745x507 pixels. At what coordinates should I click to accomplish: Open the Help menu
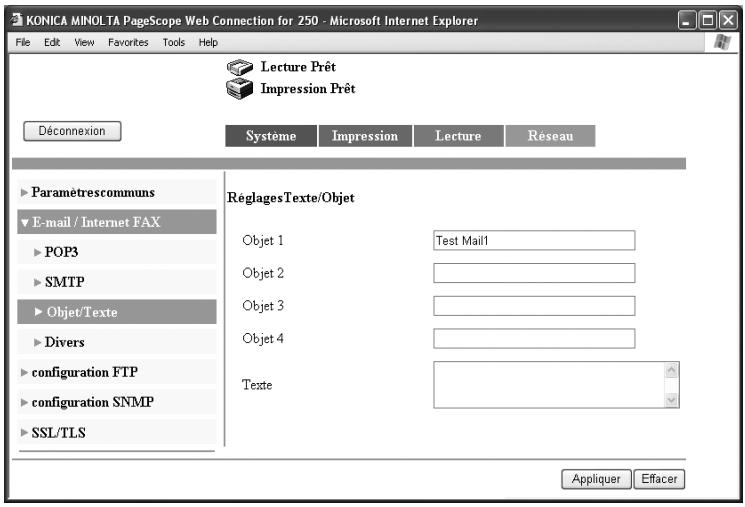tap(208, 42)
